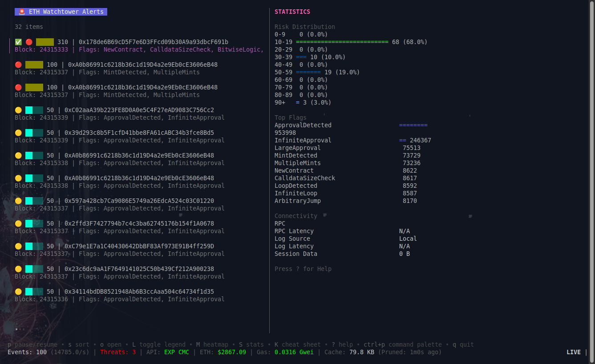Click the olive severity bar on the 100-score alert

coord(34,64)
